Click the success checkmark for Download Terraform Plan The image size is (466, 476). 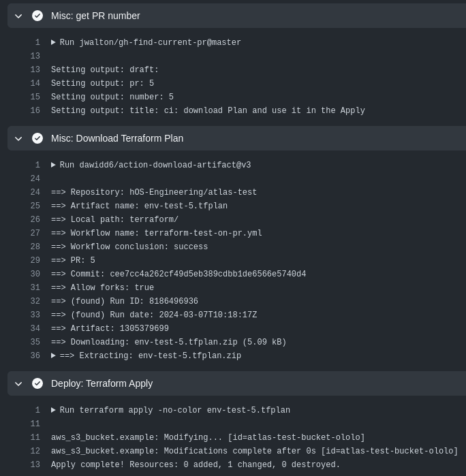point(37,138)
